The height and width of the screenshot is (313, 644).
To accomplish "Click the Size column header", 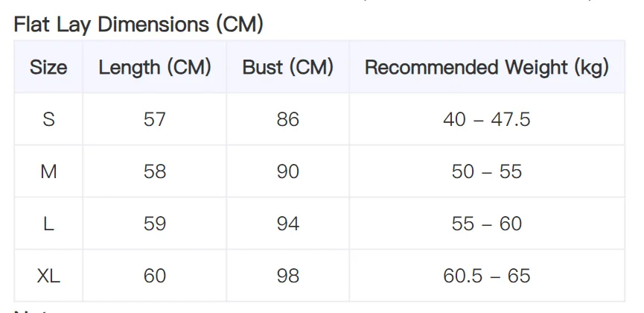I will click(x=48, y=67).
